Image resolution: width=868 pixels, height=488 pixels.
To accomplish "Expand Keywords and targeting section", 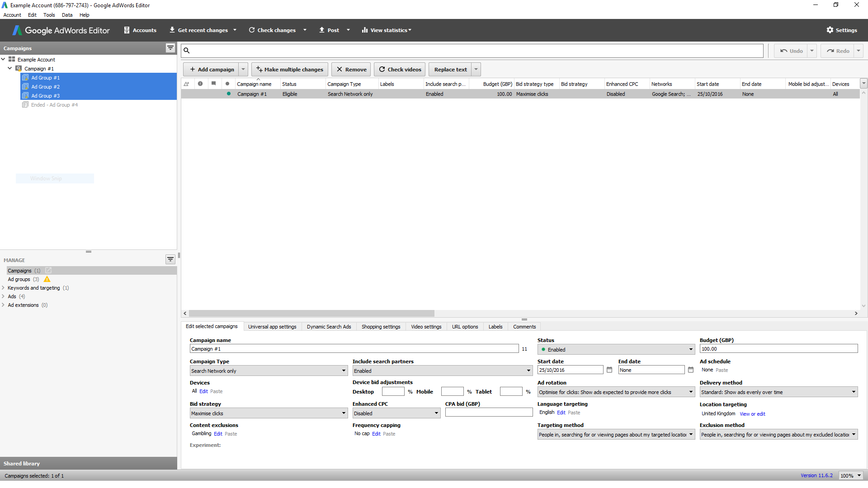I will coord(3,288).
